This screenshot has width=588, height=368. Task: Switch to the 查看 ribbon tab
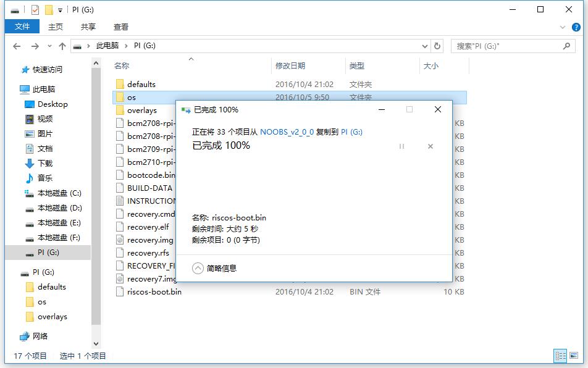[120, 27]
